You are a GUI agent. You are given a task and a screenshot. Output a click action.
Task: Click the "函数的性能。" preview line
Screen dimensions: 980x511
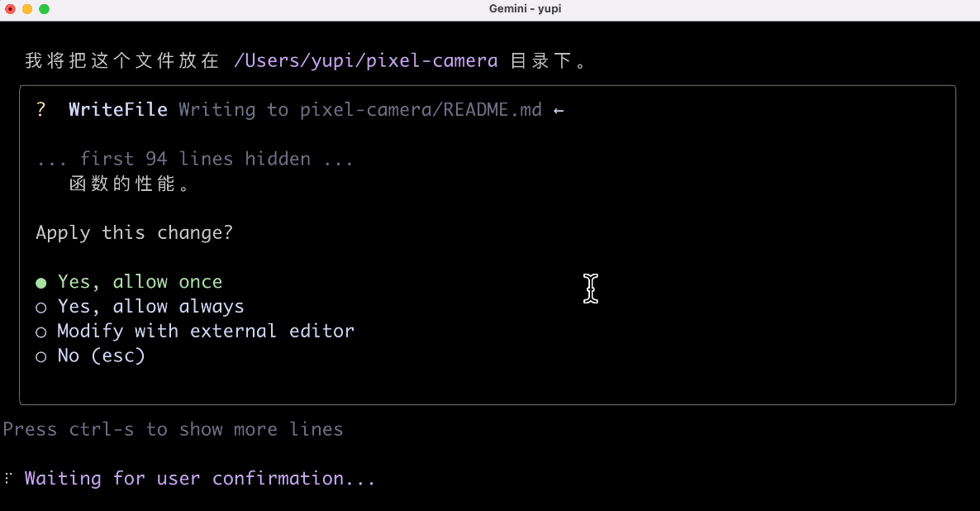(130, 184)
